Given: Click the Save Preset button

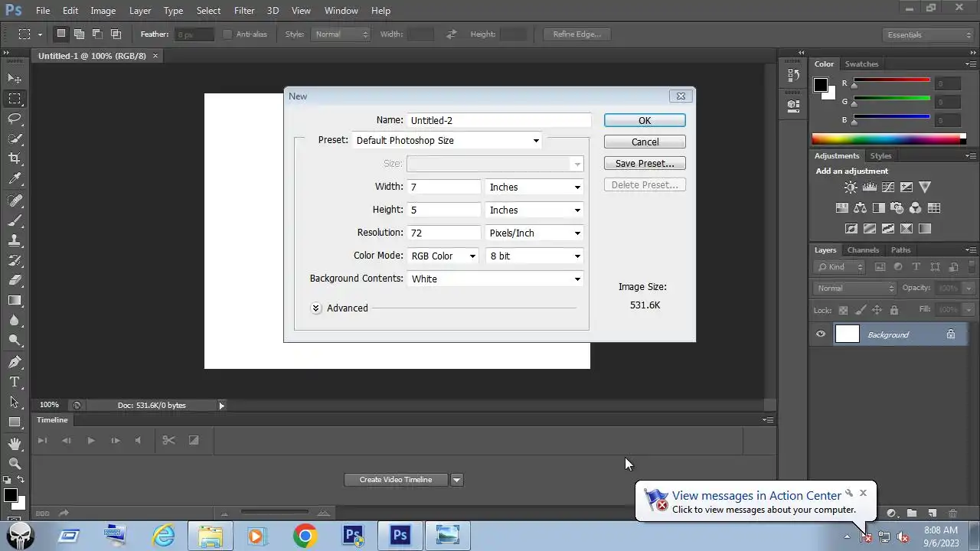Looking at the screenshot, I should [x=645, y=164].
